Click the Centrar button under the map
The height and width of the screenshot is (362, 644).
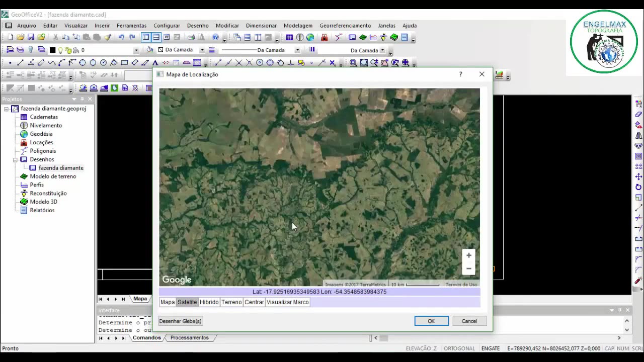click(254, 302)
